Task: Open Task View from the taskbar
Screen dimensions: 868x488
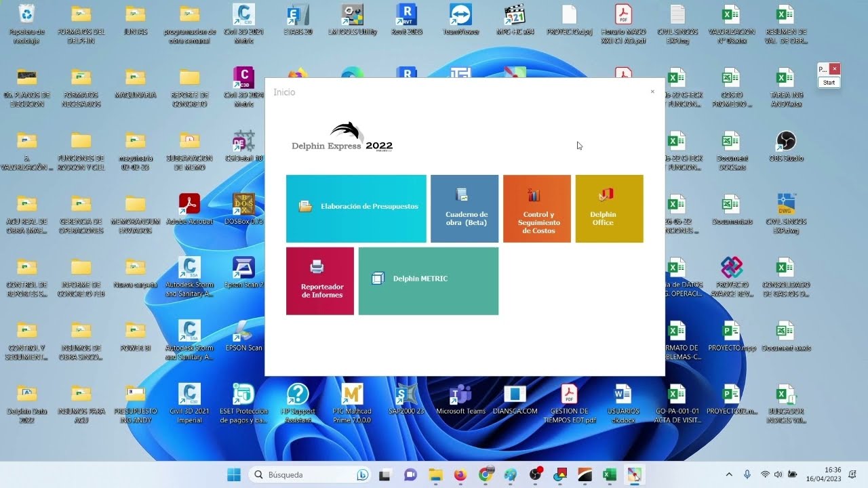Action: tap(384, 474)
